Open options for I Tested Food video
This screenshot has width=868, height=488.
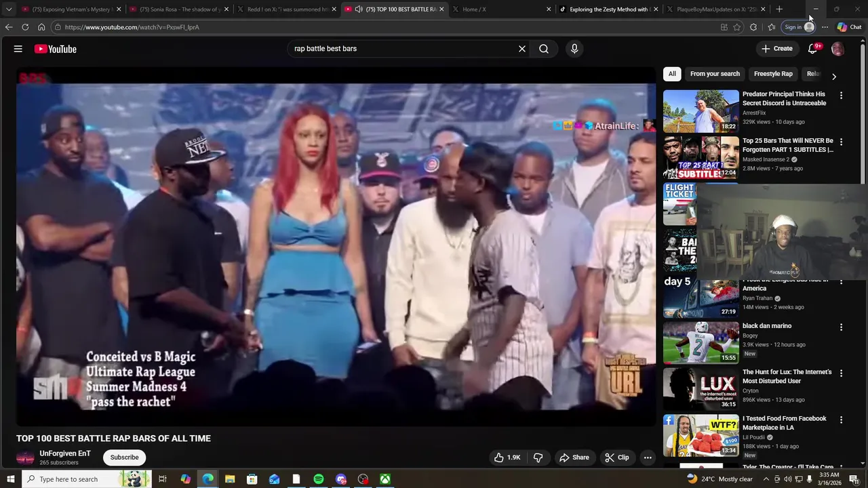(x=841, y=420)
